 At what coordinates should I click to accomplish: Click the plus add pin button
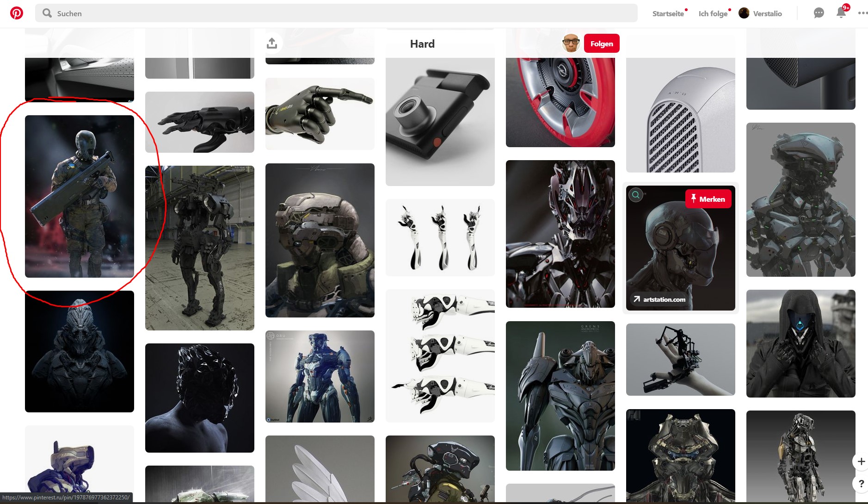point(861,461)
